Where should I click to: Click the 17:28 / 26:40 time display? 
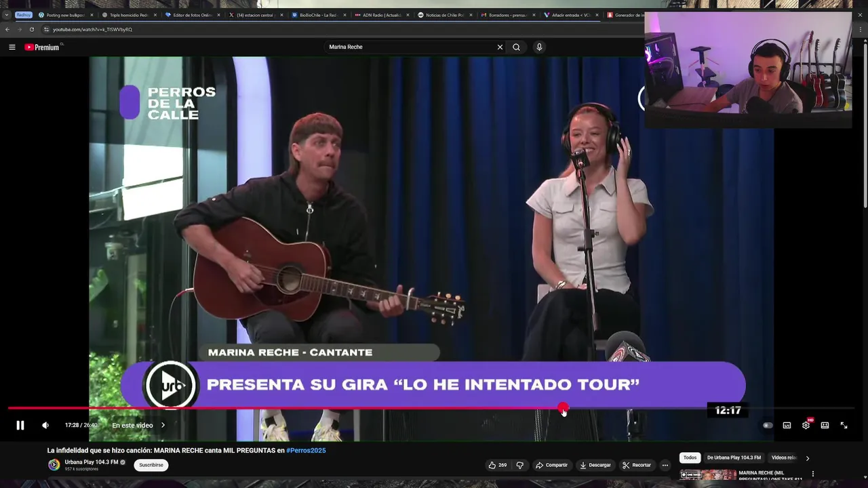pos(81,425)
